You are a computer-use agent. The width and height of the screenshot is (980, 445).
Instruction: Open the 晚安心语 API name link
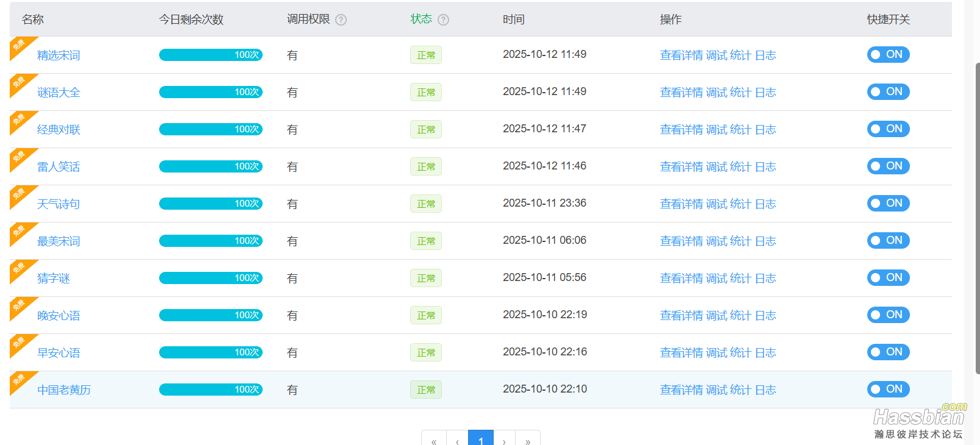[59, 316]
